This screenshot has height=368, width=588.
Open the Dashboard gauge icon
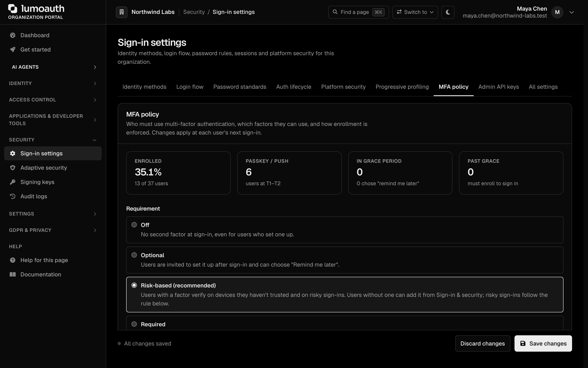pyautogui.click(x=13, y=35)
